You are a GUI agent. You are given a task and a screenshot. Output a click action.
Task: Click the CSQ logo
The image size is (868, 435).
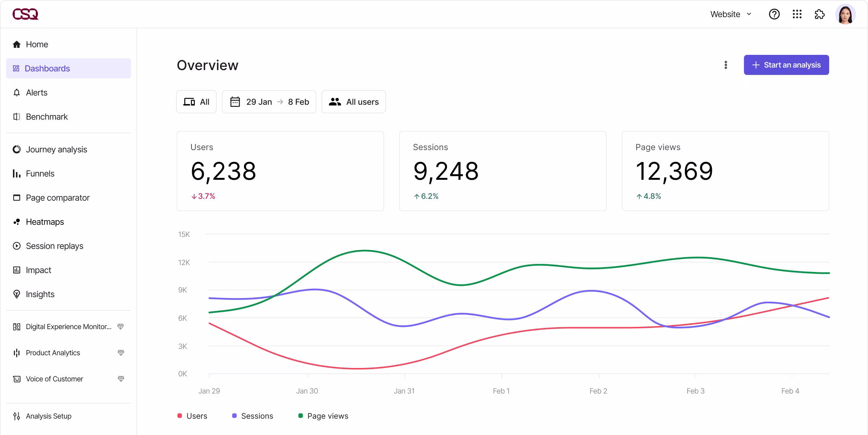(x=26, y=14)
